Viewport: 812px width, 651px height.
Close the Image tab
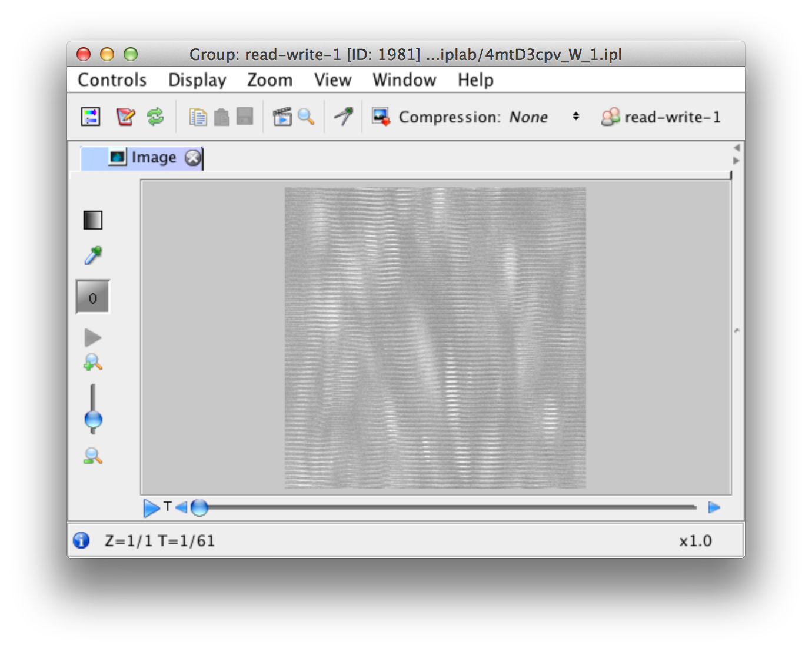tap(193, 157)
